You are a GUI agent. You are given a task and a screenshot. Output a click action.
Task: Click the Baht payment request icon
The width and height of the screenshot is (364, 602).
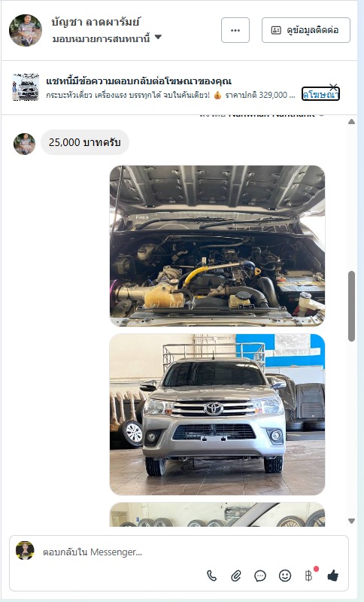[x=308, y=576]
